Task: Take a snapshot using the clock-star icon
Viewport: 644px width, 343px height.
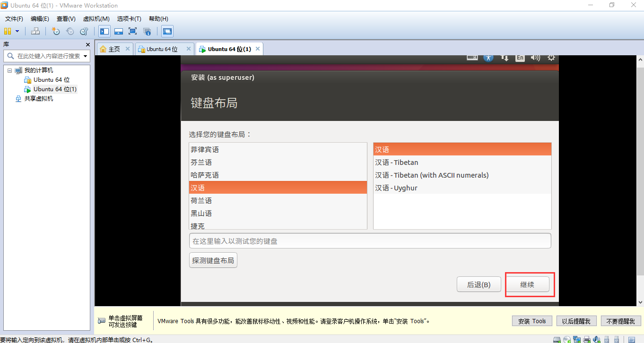Action: pyautogui.click(x=56, y=31)
